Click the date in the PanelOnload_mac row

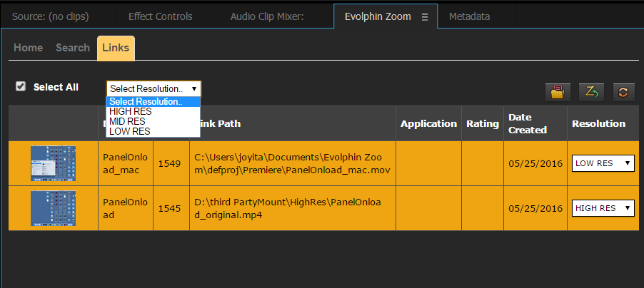(x=535, y=163)
